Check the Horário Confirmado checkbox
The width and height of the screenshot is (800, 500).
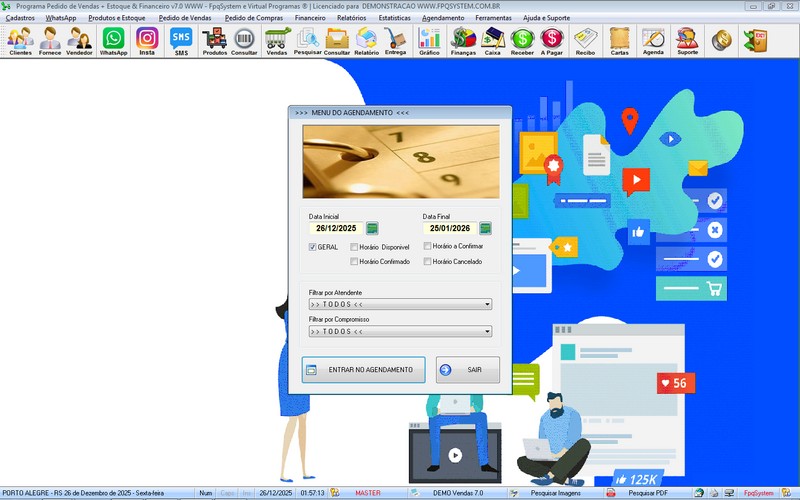coord(354,261)
